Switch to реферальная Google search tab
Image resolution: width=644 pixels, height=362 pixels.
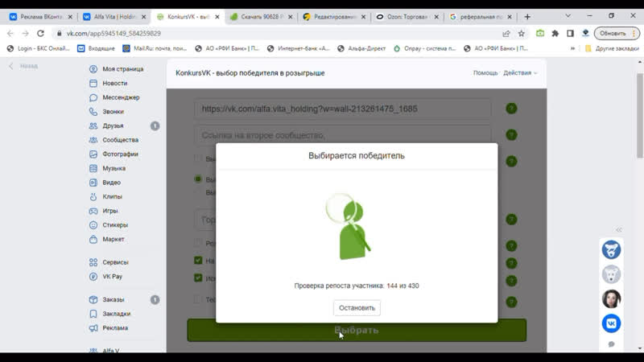(x=481, y=17)
